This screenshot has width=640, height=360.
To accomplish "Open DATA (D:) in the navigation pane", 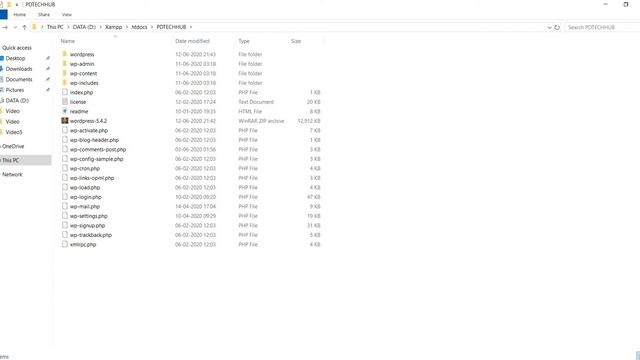I will tap(17, 101).
